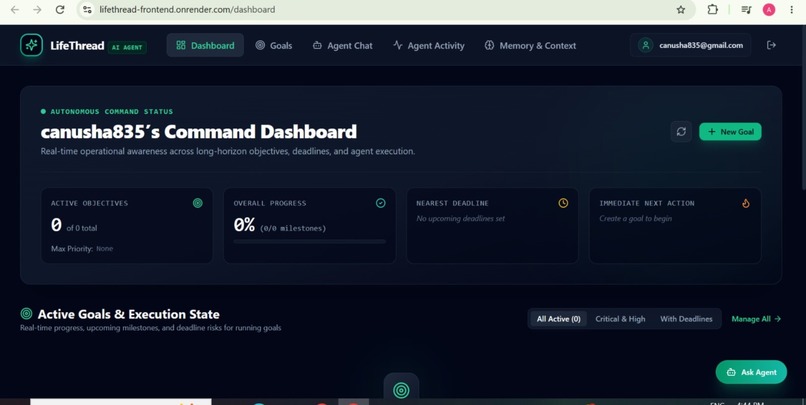Click the site information icon in address bar
Image resolution: width=806 pixels, height=405 pixels.
click(x=87, y=9)
